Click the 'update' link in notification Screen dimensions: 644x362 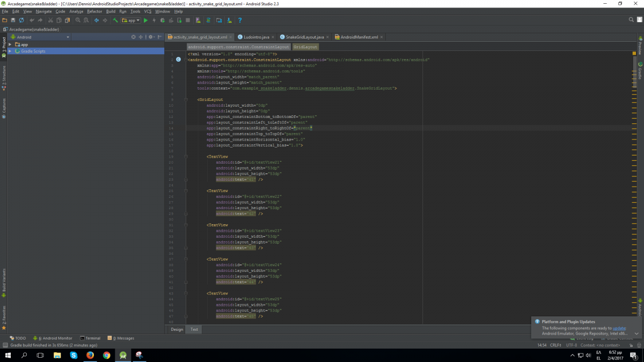(619, 328)
